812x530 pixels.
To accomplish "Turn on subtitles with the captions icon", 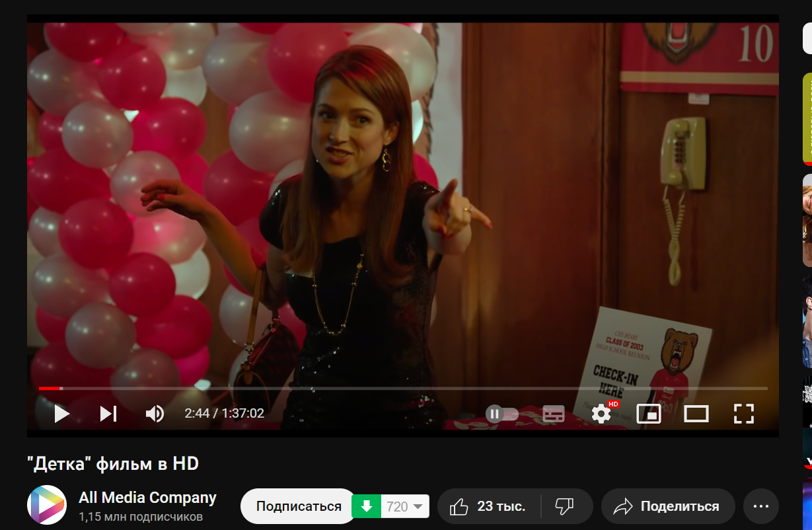I will tap(554, 414).
